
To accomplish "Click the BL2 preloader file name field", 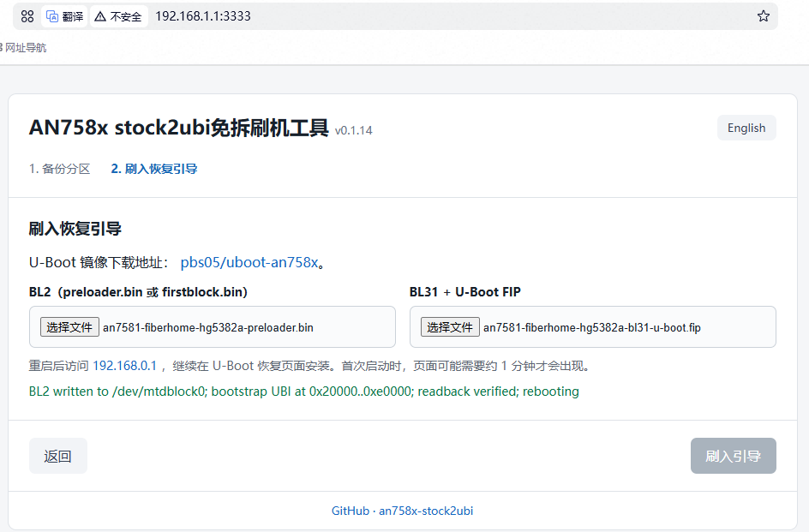I will (x=212, y=326).
